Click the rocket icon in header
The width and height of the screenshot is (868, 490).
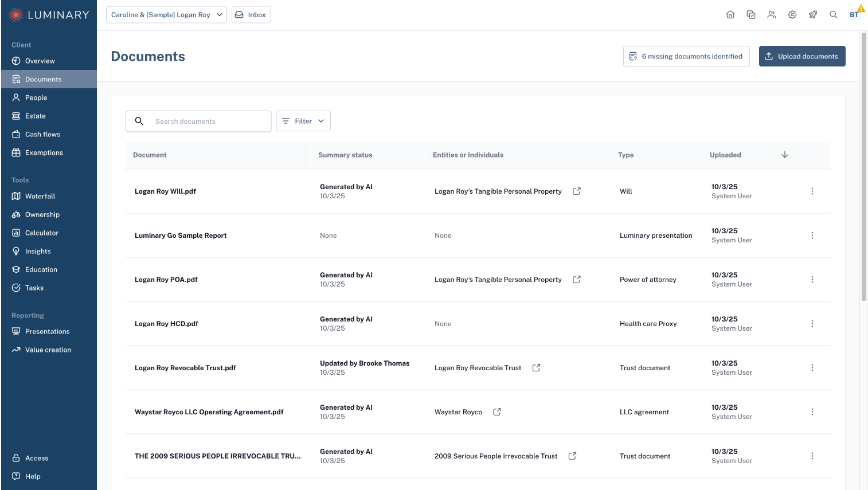(813, 15)
